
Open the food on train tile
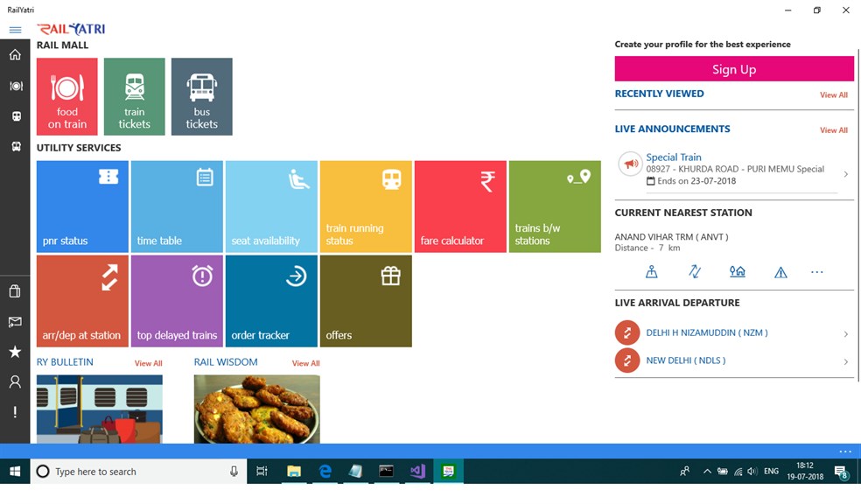click(x=67, y=96)
